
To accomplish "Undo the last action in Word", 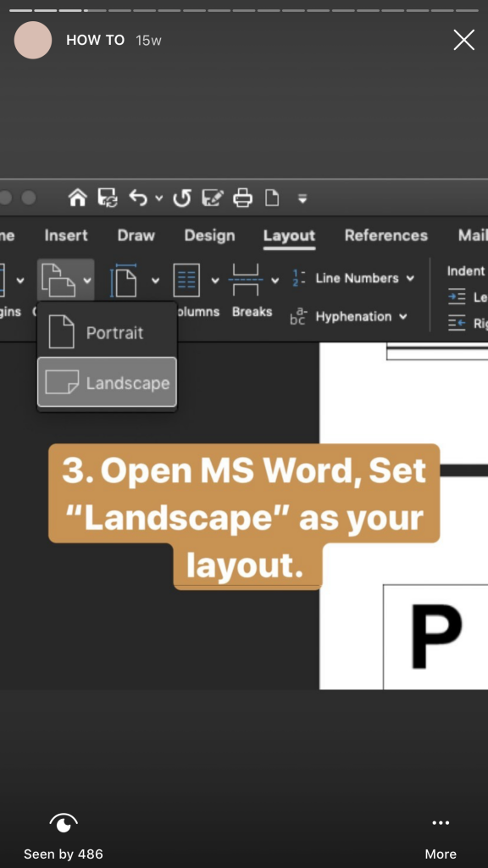I will point(138,198).
